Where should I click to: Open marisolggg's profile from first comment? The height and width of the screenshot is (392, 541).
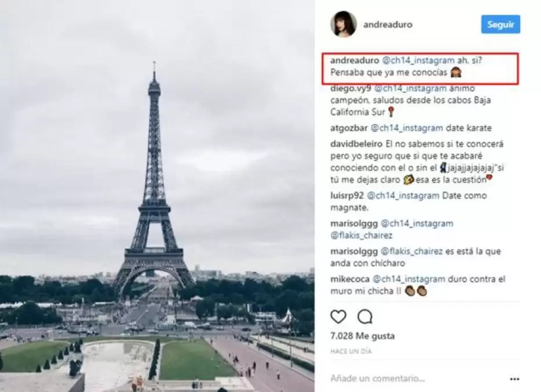click(354, 224)
